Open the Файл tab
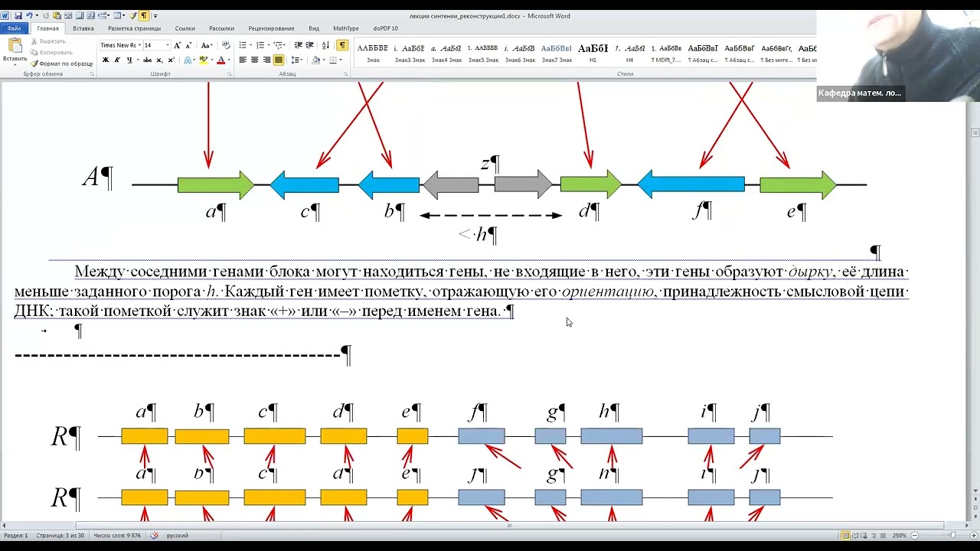 click(x=14, y=28)
